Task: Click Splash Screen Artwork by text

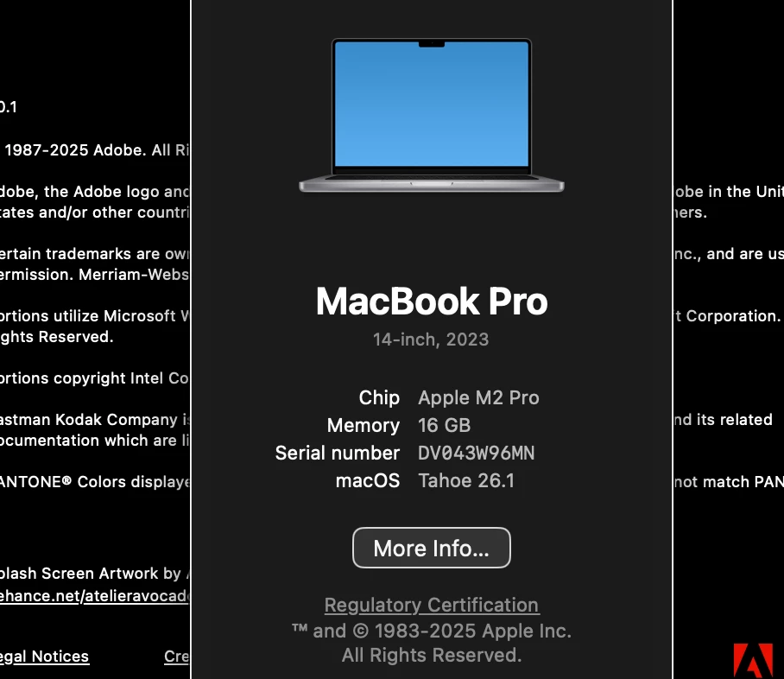Action: 94,574
